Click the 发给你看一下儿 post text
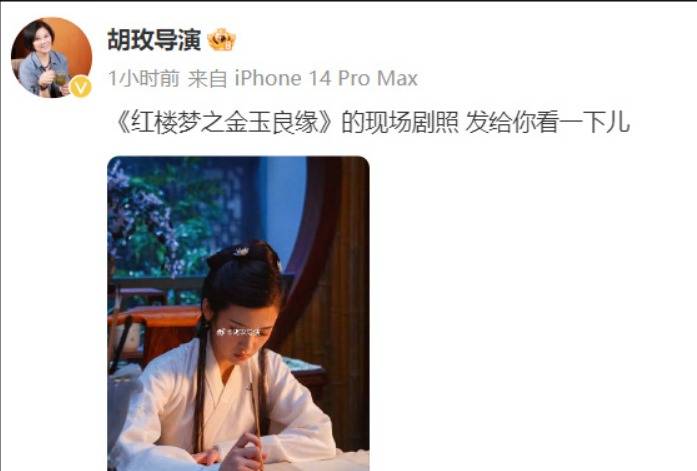This screenshot has width=697, height=471. pyautogui.click(x=548, y=122)
